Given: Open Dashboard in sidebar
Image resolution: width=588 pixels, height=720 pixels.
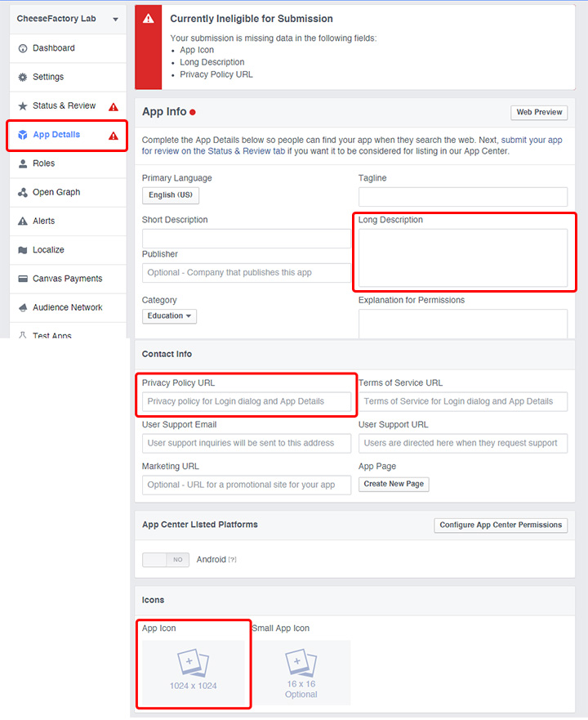Looking at the screenshot, I should pos(68,48).
